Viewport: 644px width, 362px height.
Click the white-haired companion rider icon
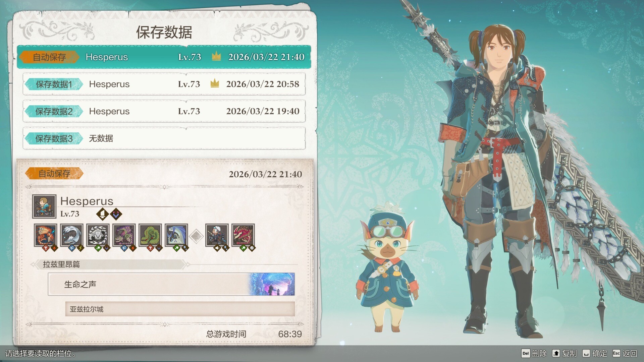coord(217,235)
